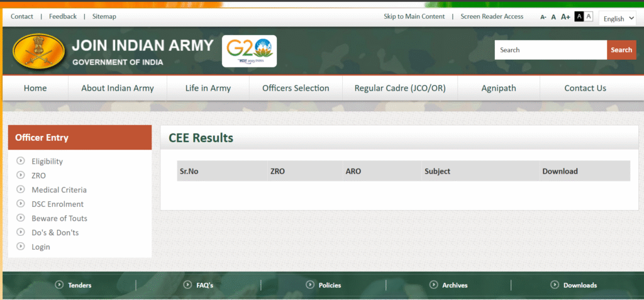Open the Medical Criteria link
The image size is (644, 300).
click(x=59, y=190)
